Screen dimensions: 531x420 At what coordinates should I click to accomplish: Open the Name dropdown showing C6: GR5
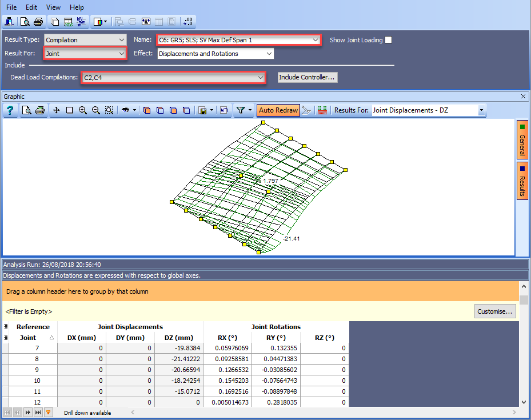coord(239,40)
